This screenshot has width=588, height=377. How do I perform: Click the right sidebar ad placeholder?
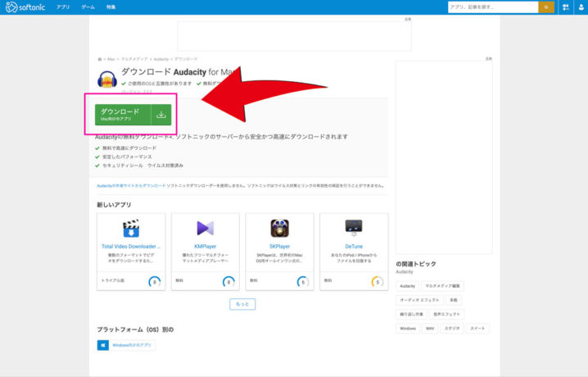point(444,157)
